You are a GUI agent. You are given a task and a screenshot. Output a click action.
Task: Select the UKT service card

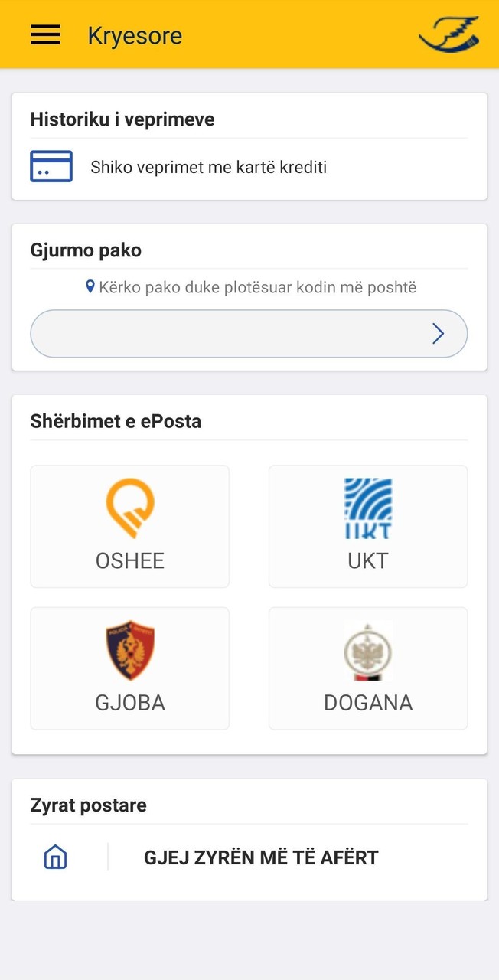coord(367,526)
